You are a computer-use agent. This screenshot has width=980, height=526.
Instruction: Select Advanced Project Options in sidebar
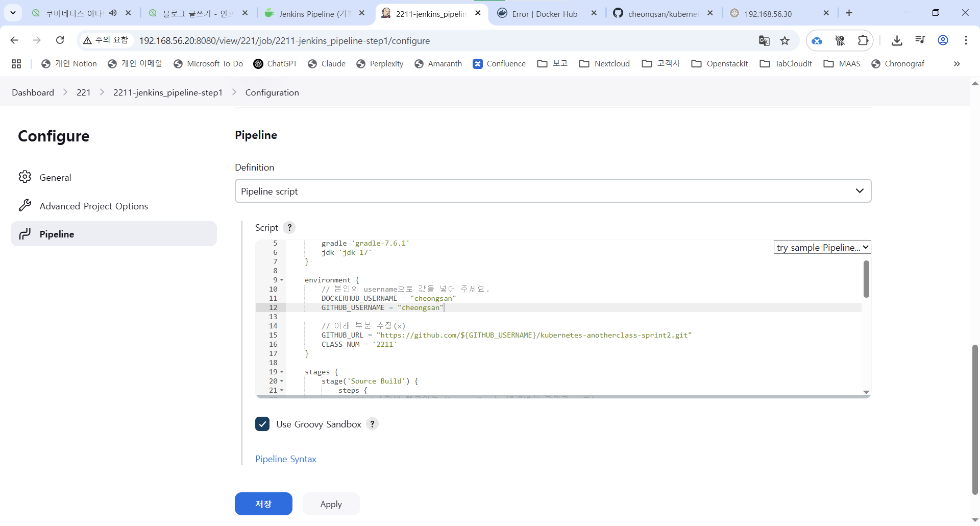pos(93,206)
